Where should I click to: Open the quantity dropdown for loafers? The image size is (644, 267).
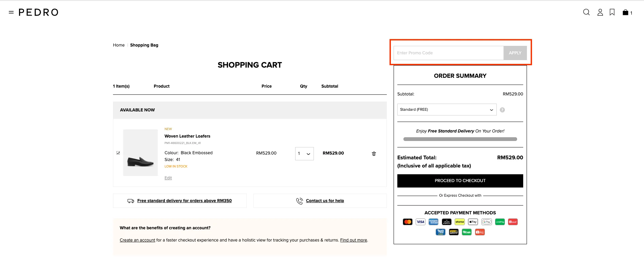tap(304, 154)
